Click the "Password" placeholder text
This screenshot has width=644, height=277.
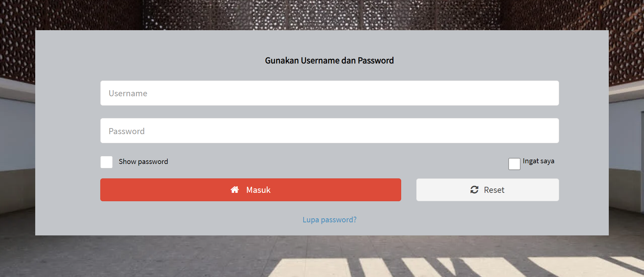[x=126, y=131]
